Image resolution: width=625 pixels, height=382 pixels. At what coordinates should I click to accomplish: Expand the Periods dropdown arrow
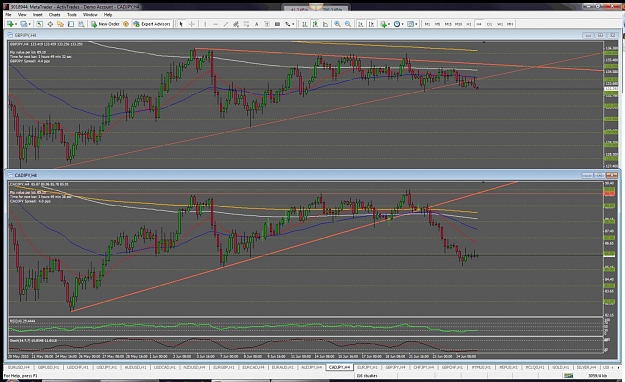[403, 24]
